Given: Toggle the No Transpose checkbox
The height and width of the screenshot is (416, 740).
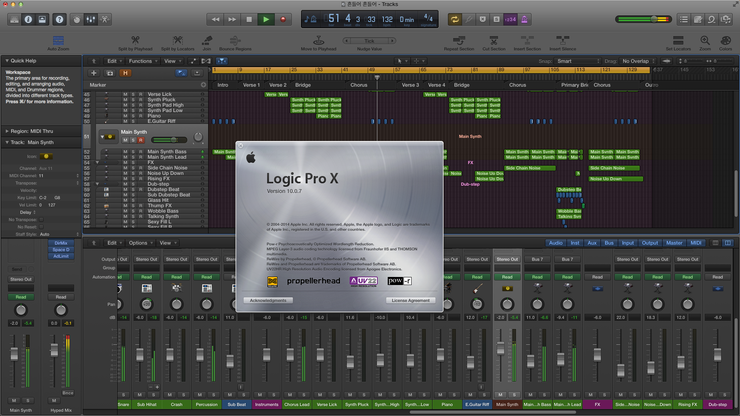Looking at the screenshot, I should click(x=41, y=220).
